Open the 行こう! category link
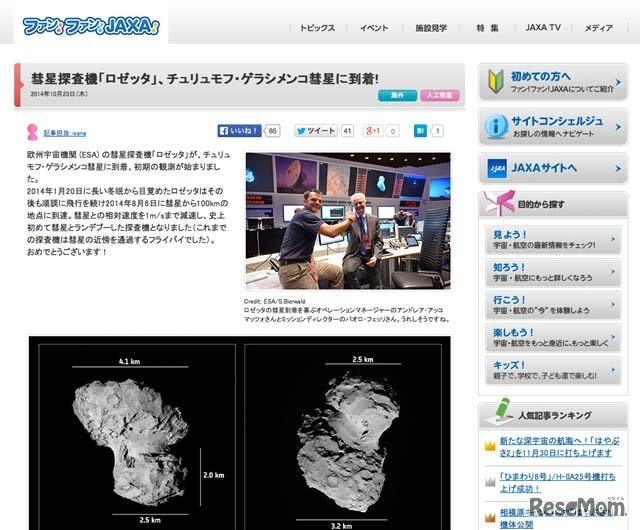The image size is (640, 530). (x=553, y=305)
